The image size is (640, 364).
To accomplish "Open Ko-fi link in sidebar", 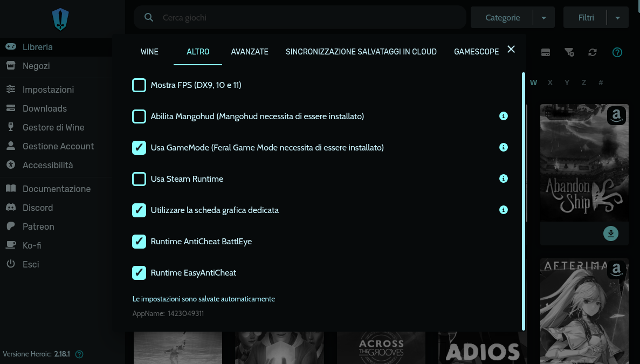I will click(56, 245).
